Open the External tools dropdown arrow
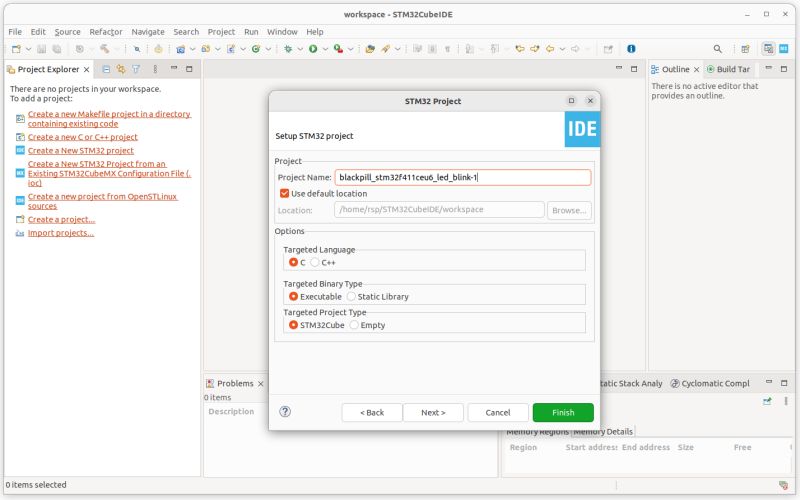The image size is (800, 500). [351, 49]
